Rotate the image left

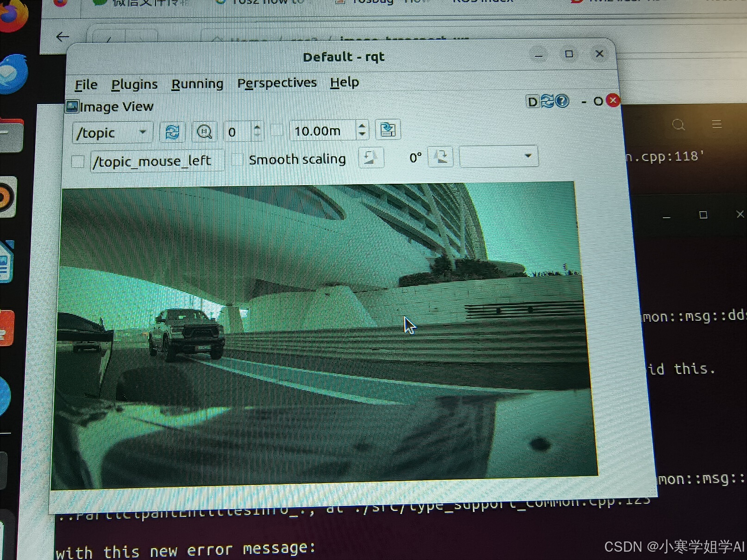coord(370,158)
